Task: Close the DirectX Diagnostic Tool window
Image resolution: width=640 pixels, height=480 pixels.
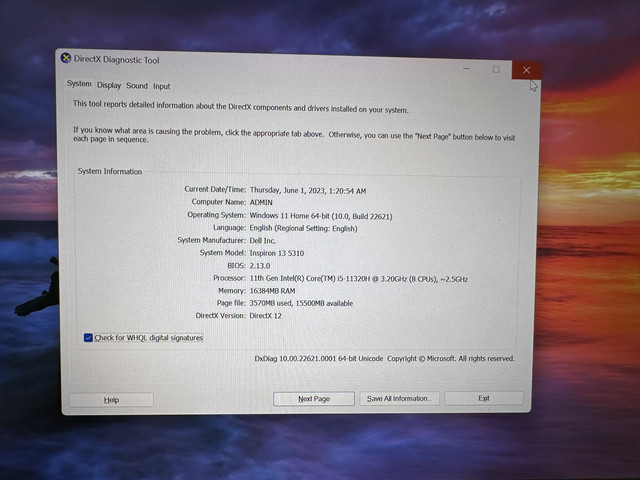Action: pyautogui.click(x=526, y=70)
